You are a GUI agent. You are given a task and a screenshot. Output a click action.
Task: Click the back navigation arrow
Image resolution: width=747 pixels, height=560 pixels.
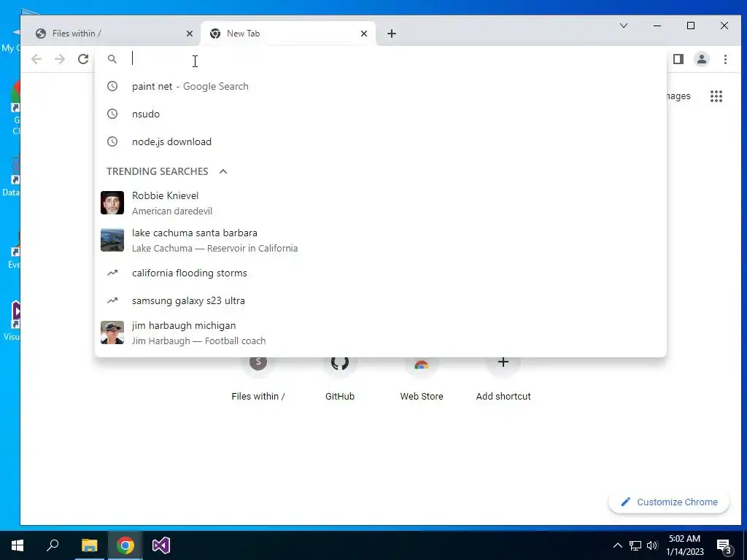[x=36, y=59]
